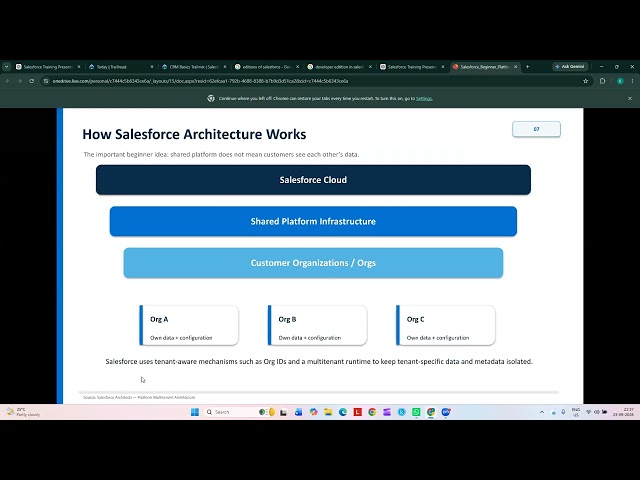Screen dimensions: 640x480
Task: Click the microphone tray icon
Action: (563, 412)
